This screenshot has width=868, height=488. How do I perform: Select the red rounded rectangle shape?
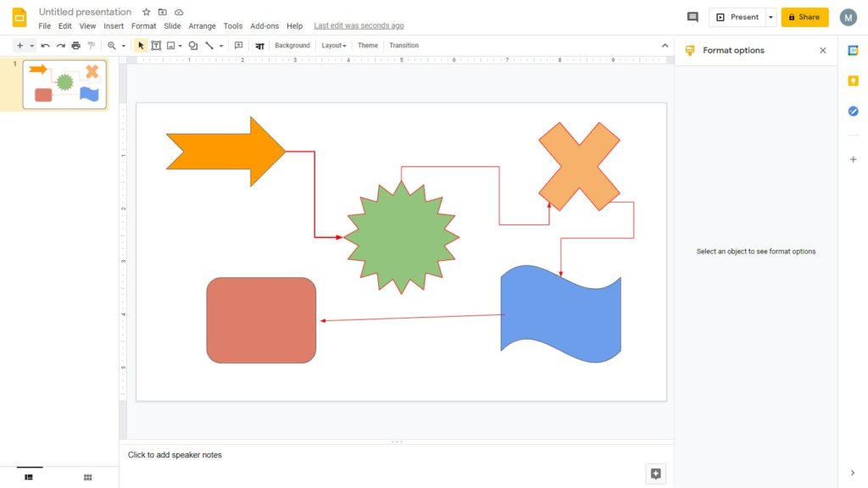pyautogui.click(x=261, y=320)
